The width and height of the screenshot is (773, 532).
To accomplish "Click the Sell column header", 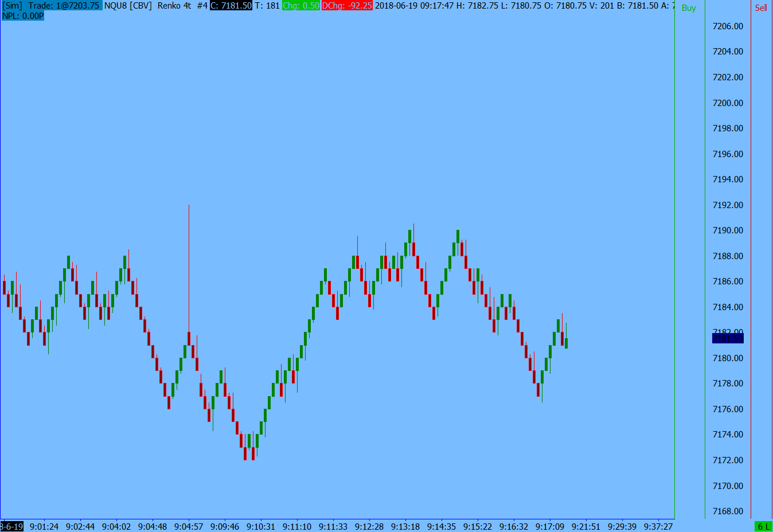I will (761, 8).
